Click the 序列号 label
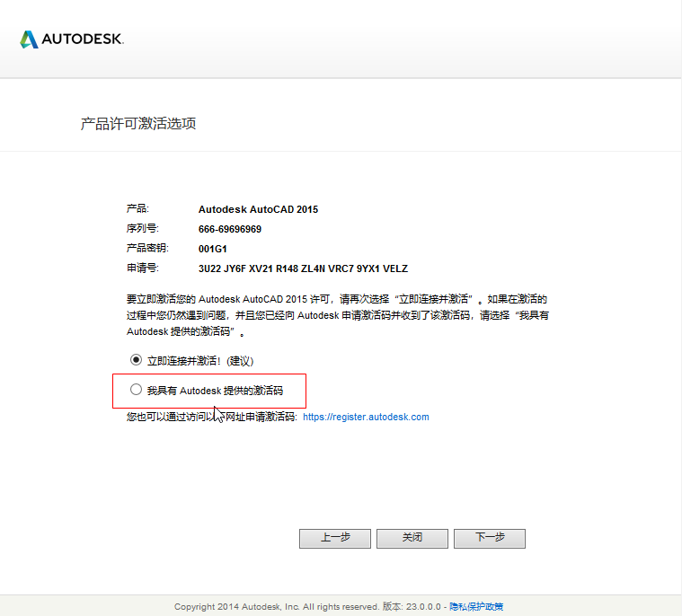Screen dimensions: 682x616 click(x=143, y=229)
